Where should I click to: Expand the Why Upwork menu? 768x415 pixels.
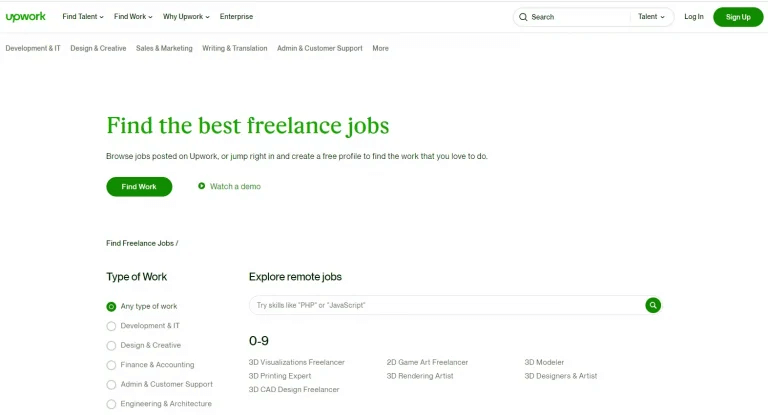point(186,17)
